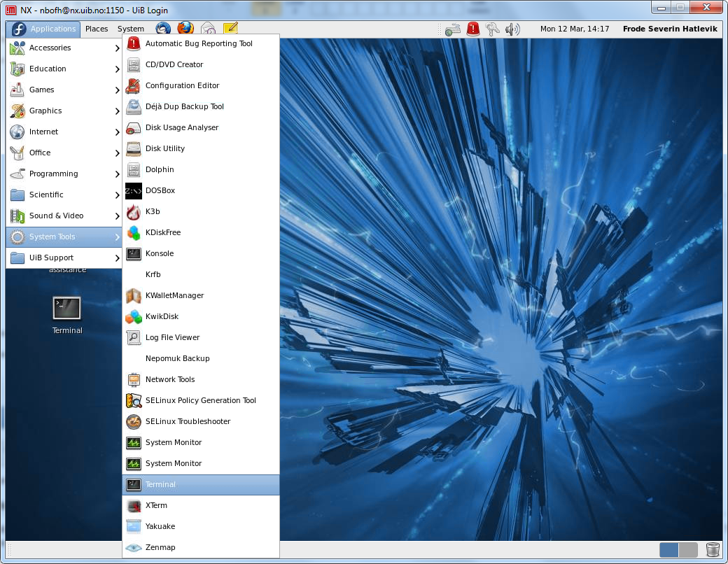The height and width of the screenshot is (564, 728).
Task: Click the date and time clock
Action: 575,29
